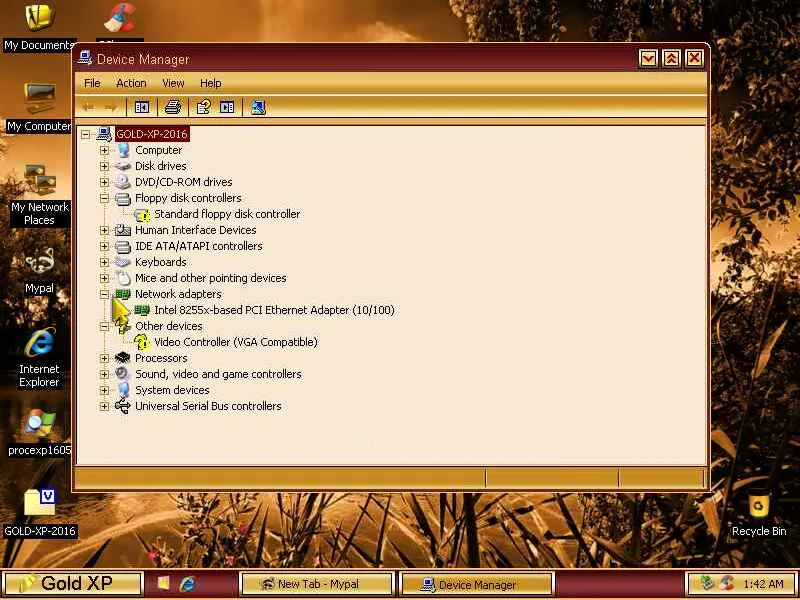Select Intel 8255x-based PCI Ethernet Adapter text
This screenshot has height=600, width=800.
274,310
